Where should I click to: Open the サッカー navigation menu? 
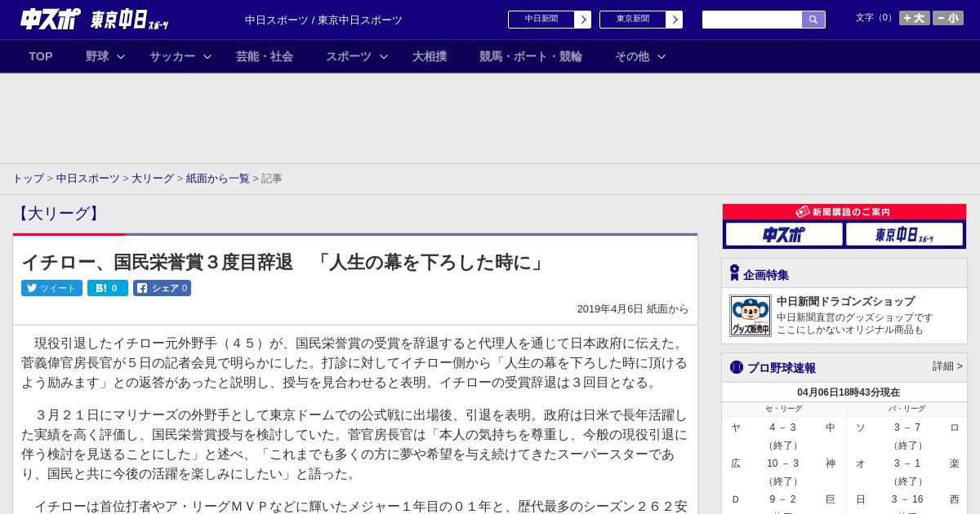[172, 56]
